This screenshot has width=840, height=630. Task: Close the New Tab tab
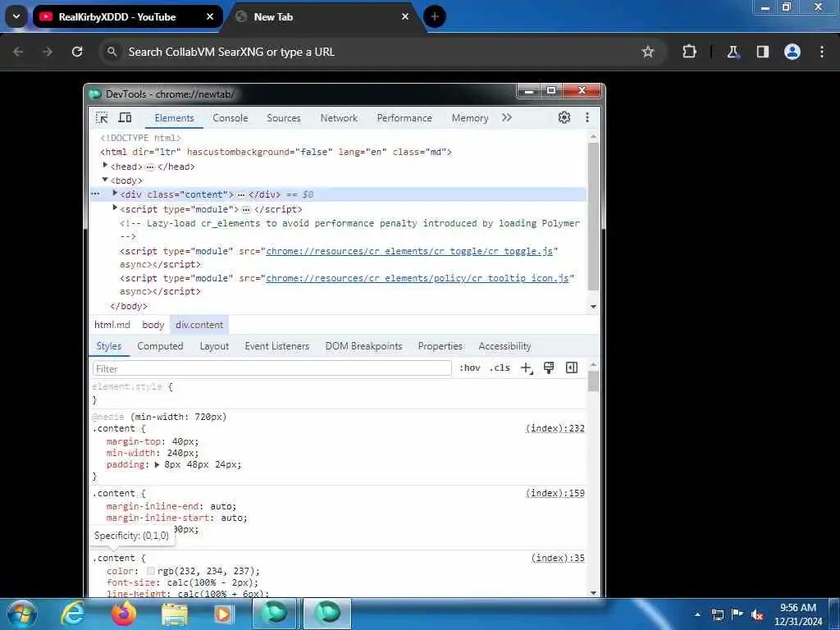point(405,16)
